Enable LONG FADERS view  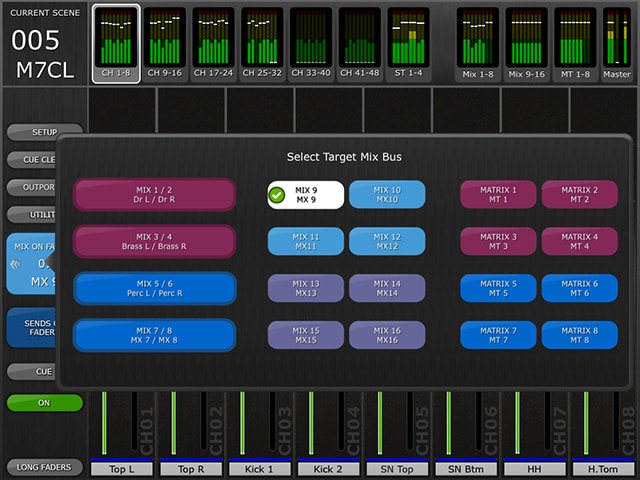tap(45, 467)
